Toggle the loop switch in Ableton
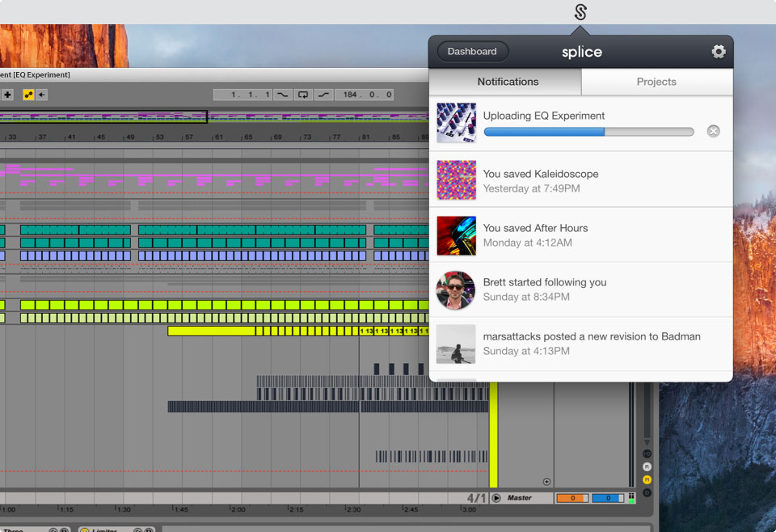776x532 pixels. tap(303, 95)
